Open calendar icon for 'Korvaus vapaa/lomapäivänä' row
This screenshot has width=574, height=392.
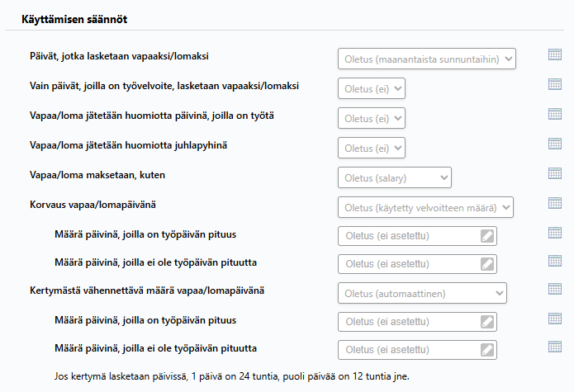[555, 203]
